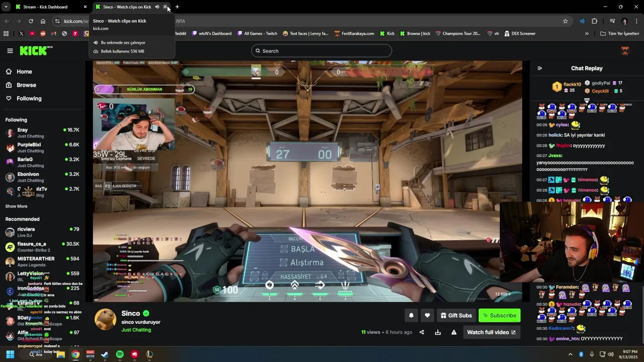The height and width of the screenshot is (362, 644).
Task: Click Sinco channel avatar
Action: coord(105,320)
